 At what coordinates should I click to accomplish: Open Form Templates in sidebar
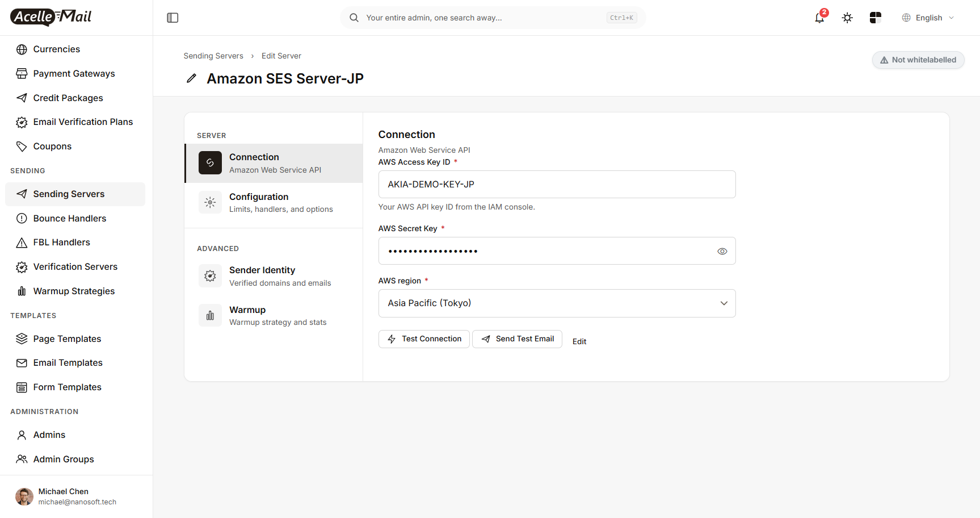point(75,387)
